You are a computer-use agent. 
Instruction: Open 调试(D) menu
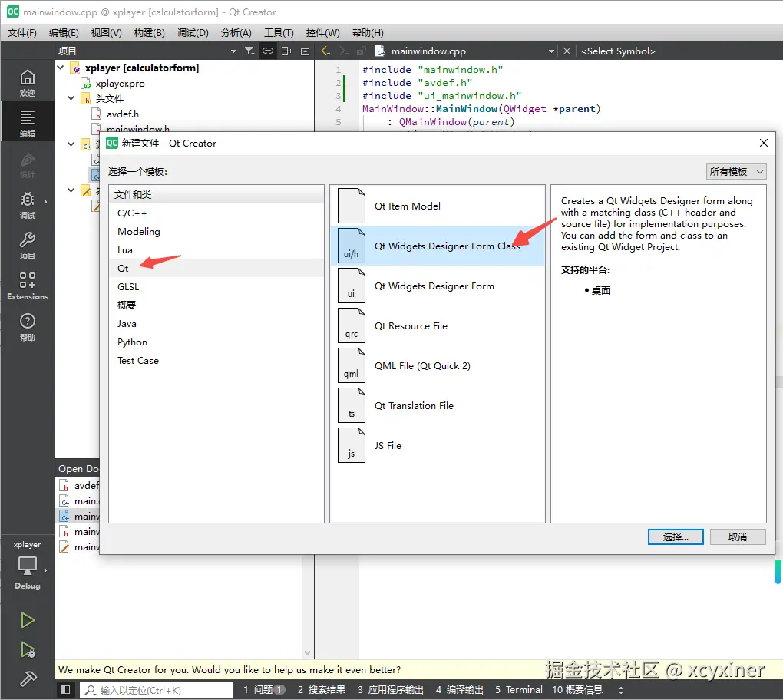coord(193,33)
